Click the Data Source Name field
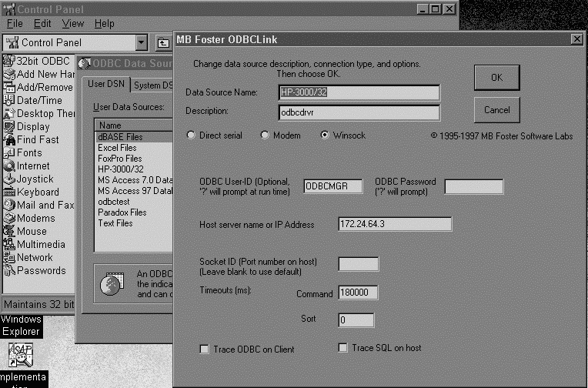588x388 pixels. click(x=359, y=92)
